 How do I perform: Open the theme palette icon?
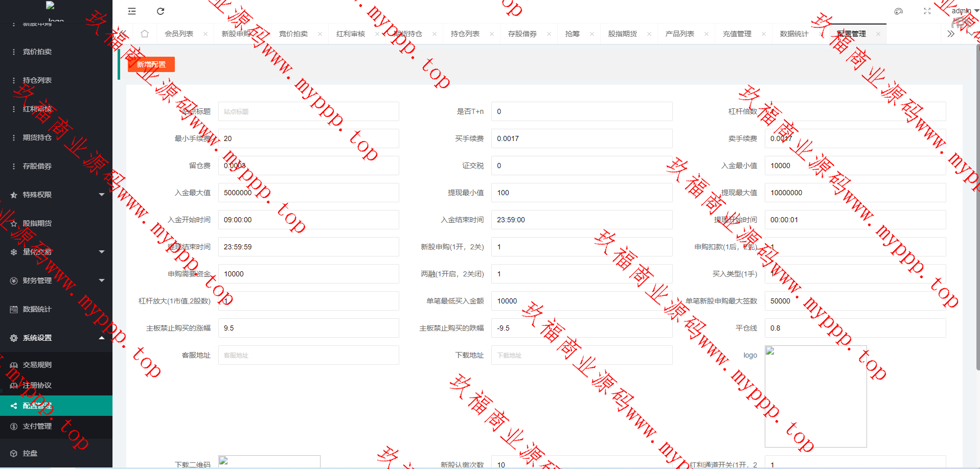(899, 11)
